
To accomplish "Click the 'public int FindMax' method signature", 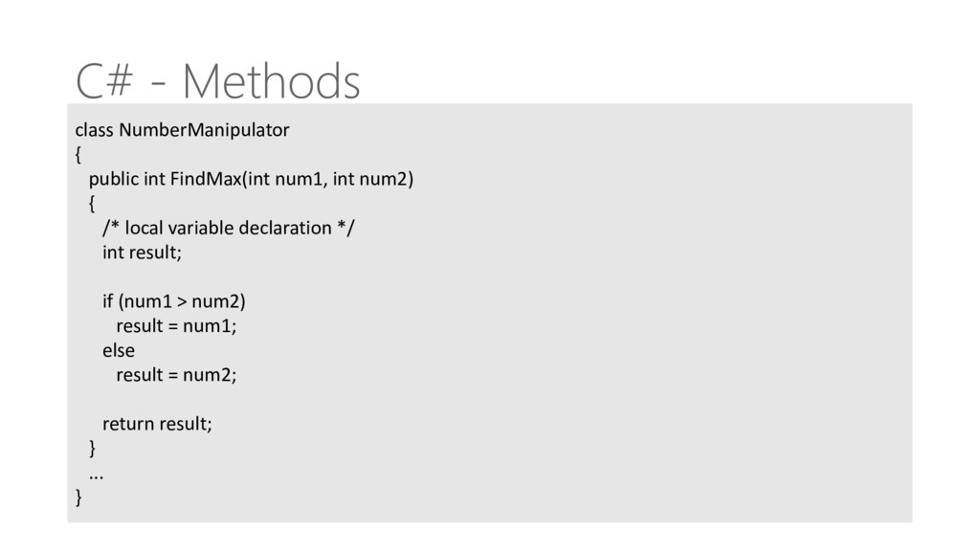I will [x=252, y=179].
